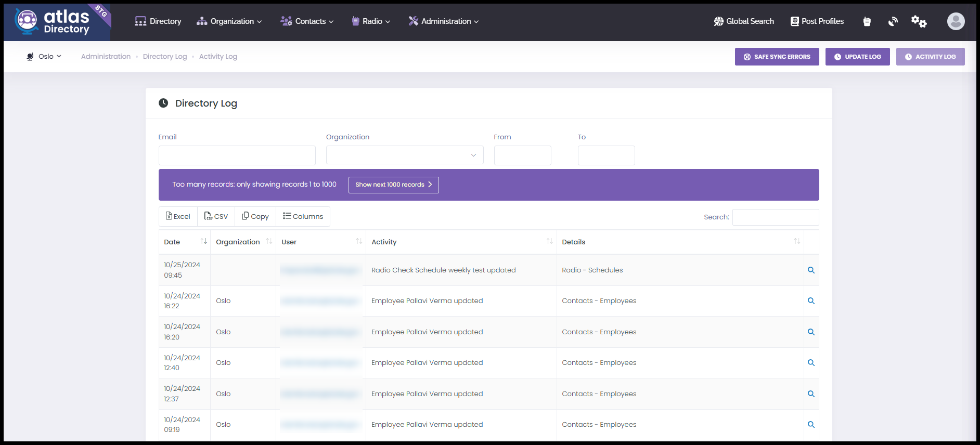980x445 pixels.
Task: Click 'Radio Check Schedule weekly test updated' text
Action: click(x=444, y=270)
